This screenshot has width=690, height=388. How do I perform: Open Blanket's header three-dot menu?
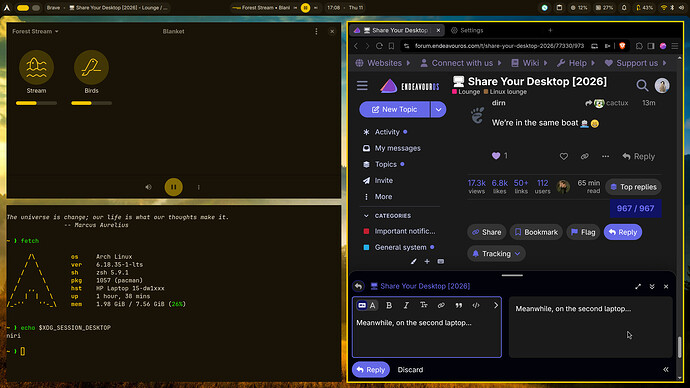316,31
